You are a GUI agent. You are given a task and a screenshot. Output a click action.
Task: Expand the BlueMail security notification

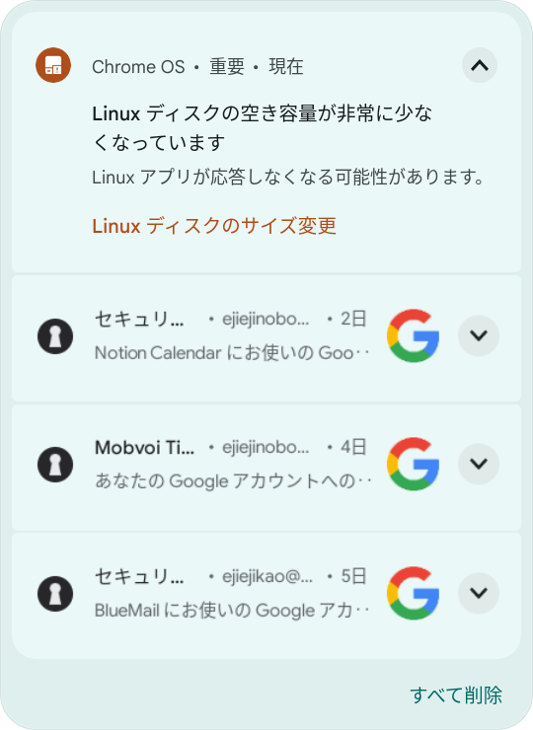(x=479, y=593)
